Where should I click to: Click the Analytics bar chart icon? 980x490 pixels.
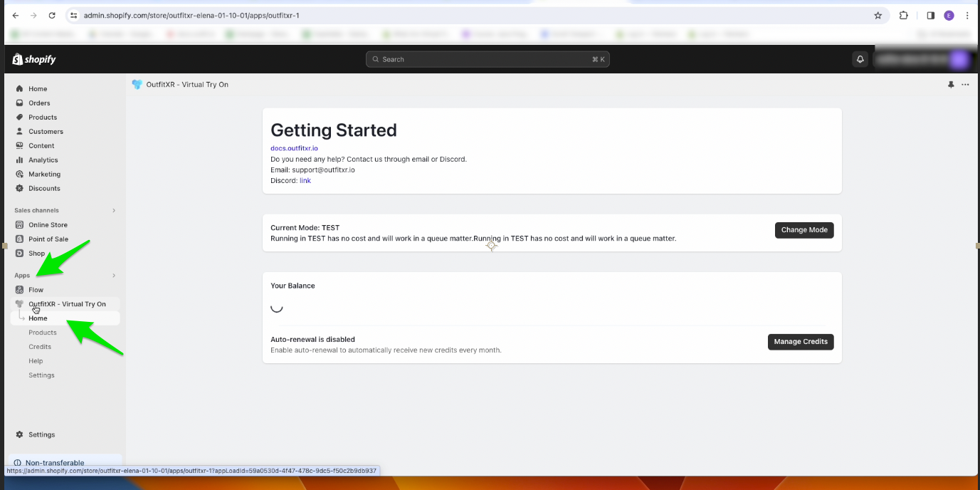tap(19, 160)
